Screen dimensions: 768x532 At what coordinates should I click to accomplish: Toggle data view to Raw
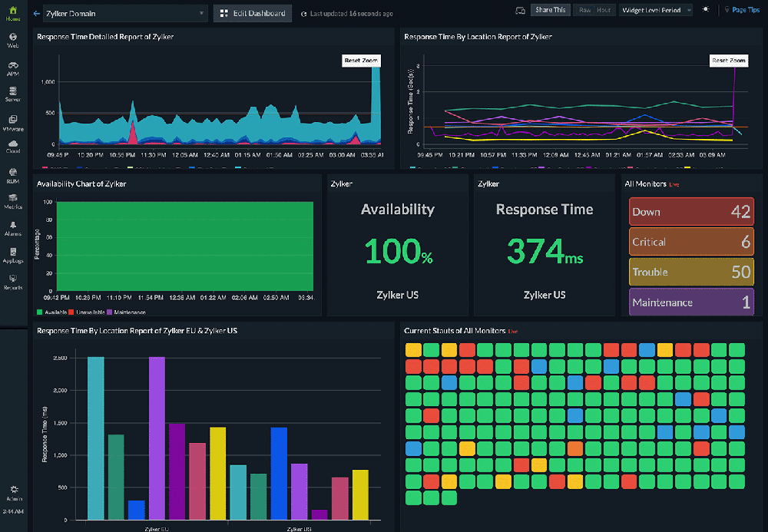coord(585,10)
